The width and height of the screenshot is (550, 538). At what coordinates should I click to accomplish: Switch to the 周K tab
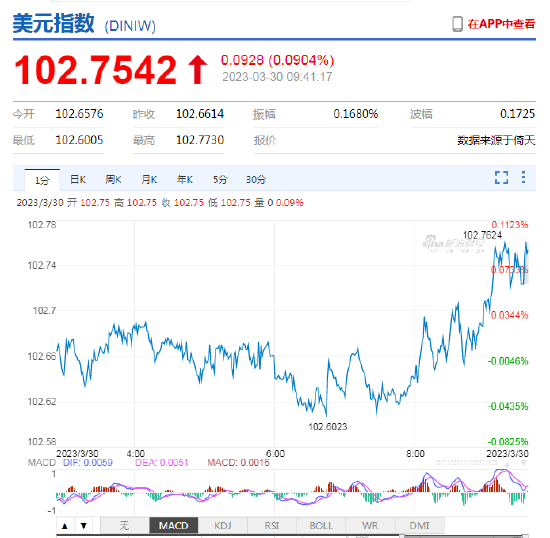(113, 180)
